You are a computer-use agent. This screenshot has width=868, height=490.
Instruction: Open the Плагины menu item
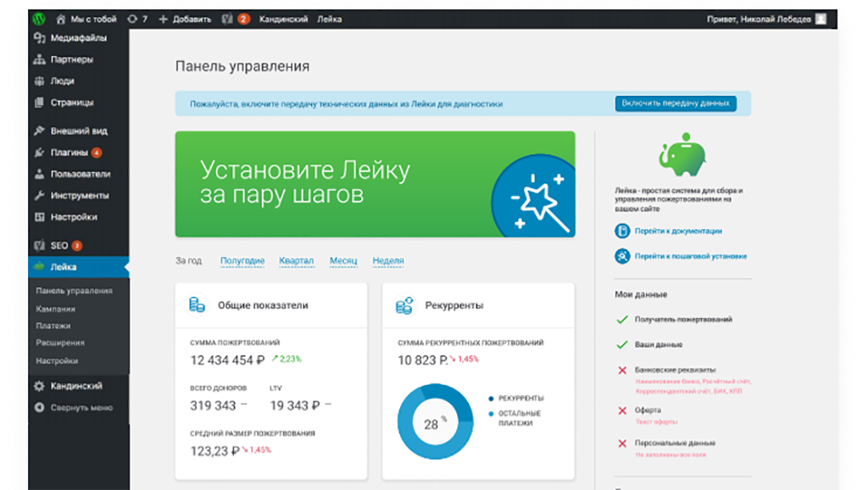point(68,153)
